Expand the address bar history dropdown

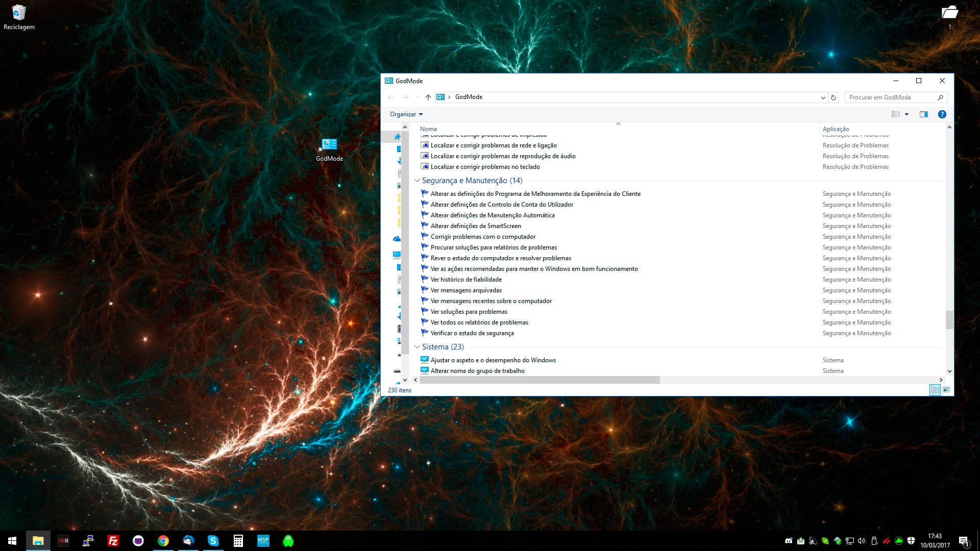tap(823, 97)
